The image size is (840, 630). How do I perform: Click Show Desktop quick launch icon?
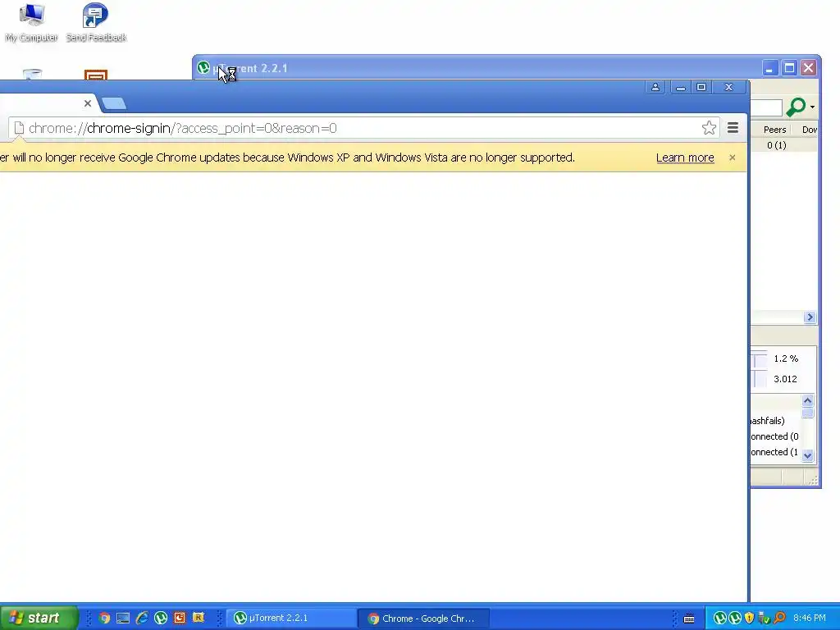click(123, 618)
